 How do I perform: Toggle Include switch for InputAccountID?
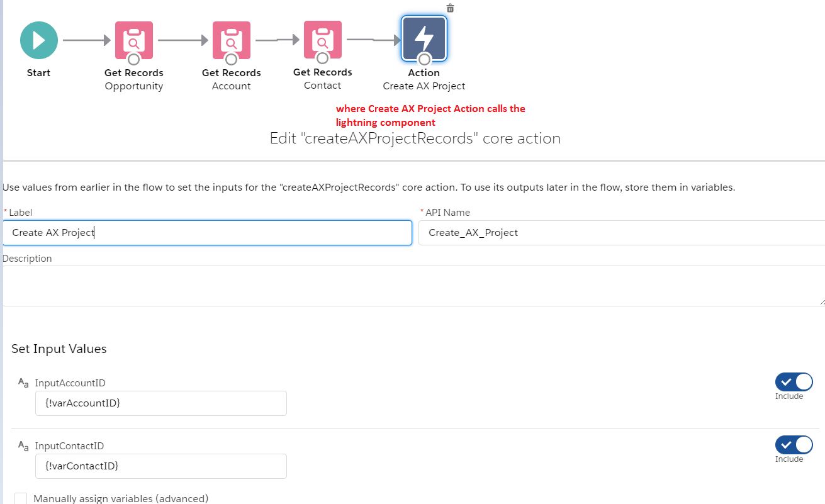794,382
